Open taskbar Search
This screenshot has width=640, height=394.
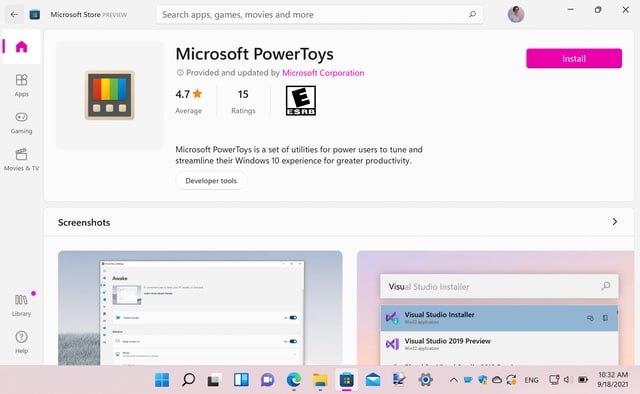pos(188,380)
